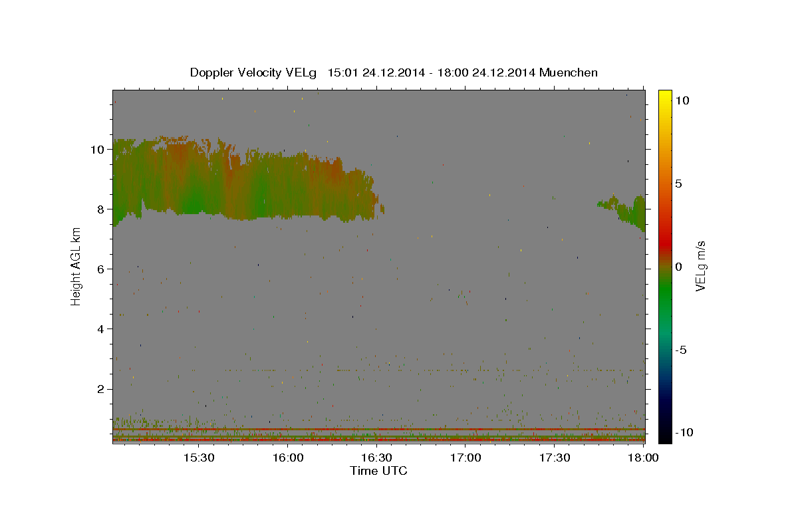Click the 17:00 time tick label
This screenshot has width=798, height=532.
click(x=465, y=458)
